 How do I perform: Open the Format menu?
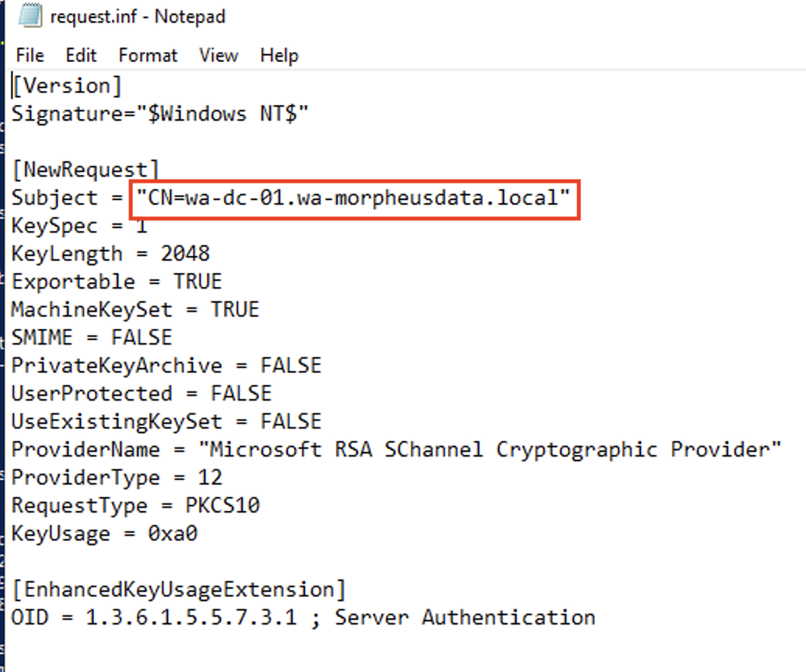coord(148,55)
